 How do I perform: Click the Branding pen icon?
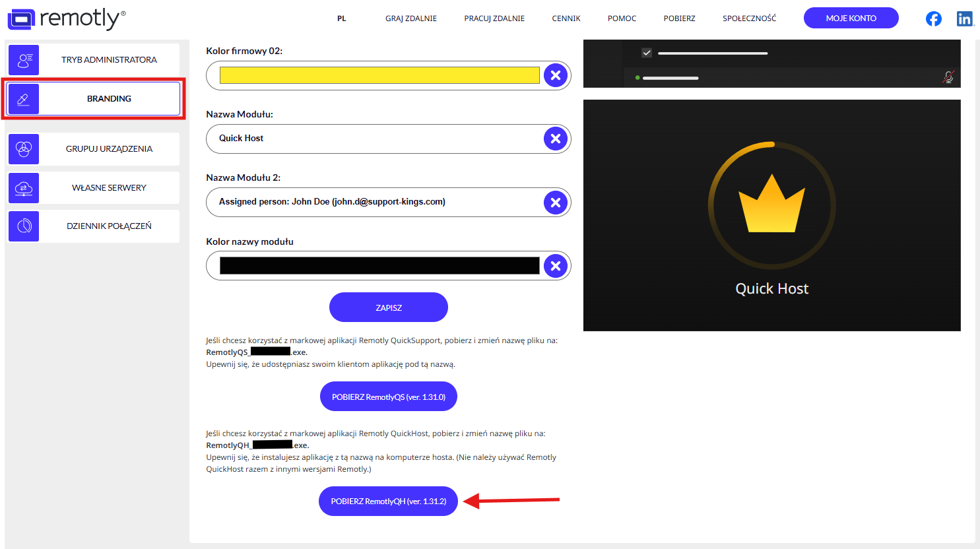point(24,99)
